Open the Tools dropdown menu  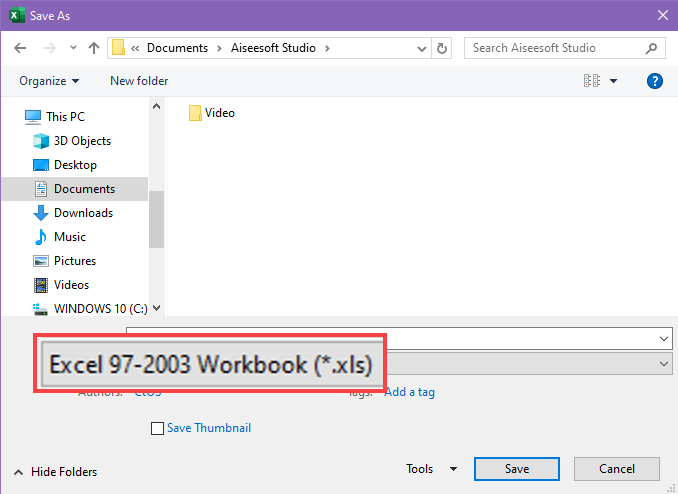432,469
